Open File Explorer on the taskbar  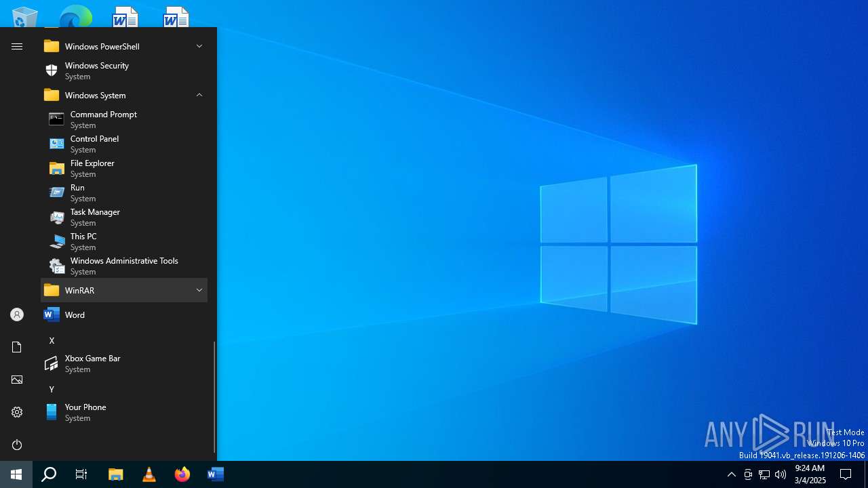(116, 474)
